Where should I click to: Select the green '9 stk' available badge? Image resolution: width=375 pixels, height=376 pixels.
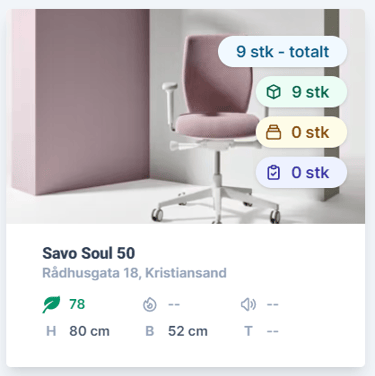coord(301,92)
